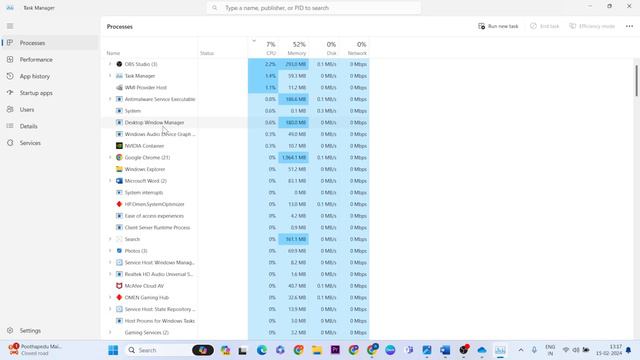The height and width of the screenshot is (360, 640).
Task: Open the Startup apps page
Action: coord(50,93)
